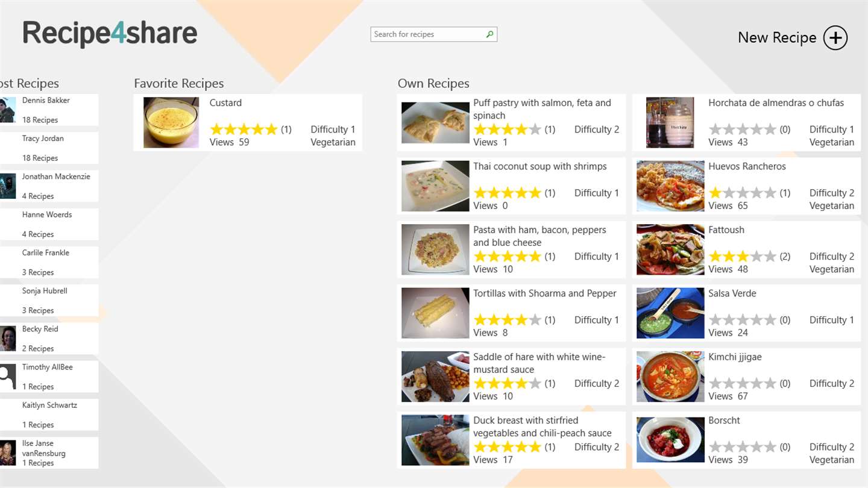Open the Salsa Verde recipe tile
The width and height of the screenshot is (868, 488).
(x=746, y=313)
